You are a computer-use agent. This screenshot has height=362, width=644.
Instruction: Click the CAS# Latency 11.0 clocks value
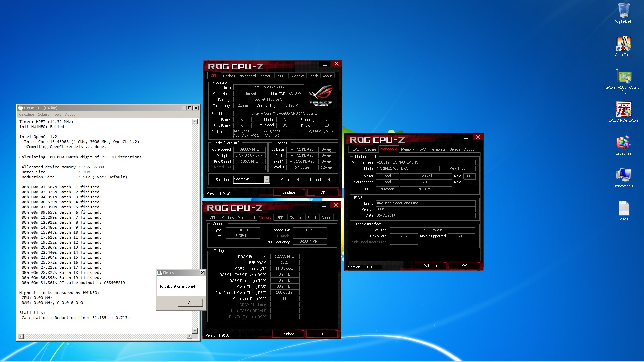[284, 269]
